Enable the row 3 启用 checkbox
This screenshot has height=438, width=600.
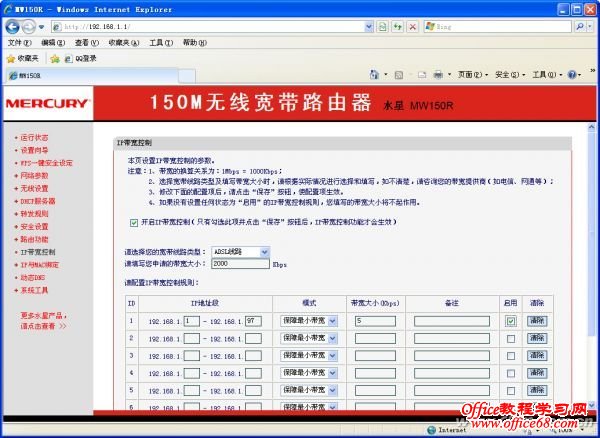510,356
